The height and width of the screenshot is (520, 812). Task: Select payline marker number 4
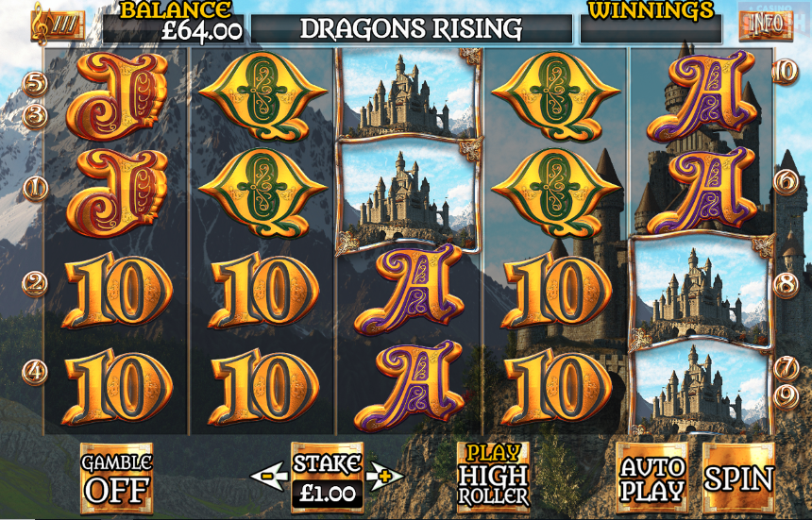tap(35, 373)
